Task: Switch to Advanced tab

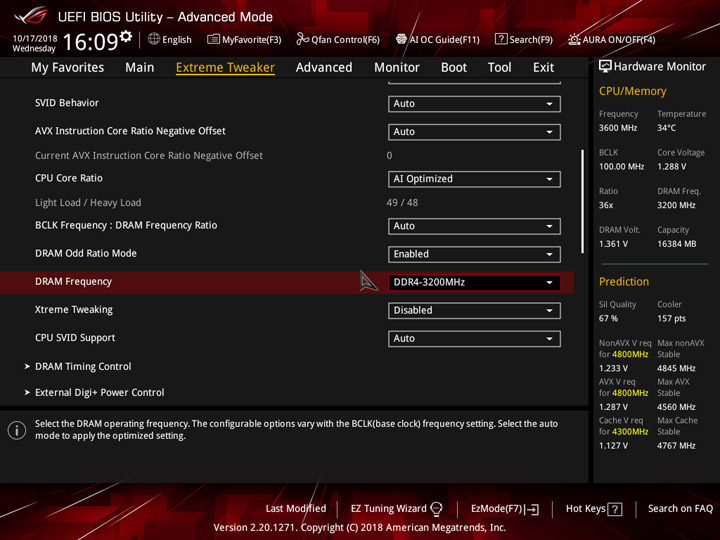Action: point(324,68)
